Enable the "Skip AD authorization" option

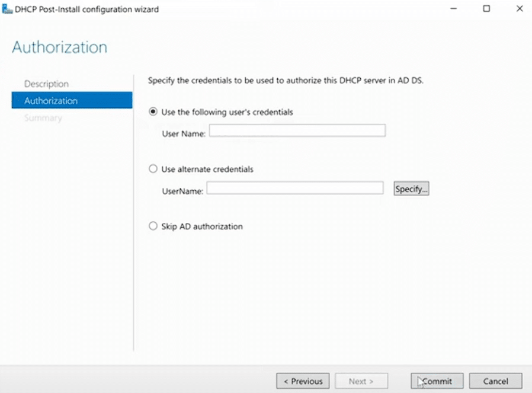click(154, 226)
